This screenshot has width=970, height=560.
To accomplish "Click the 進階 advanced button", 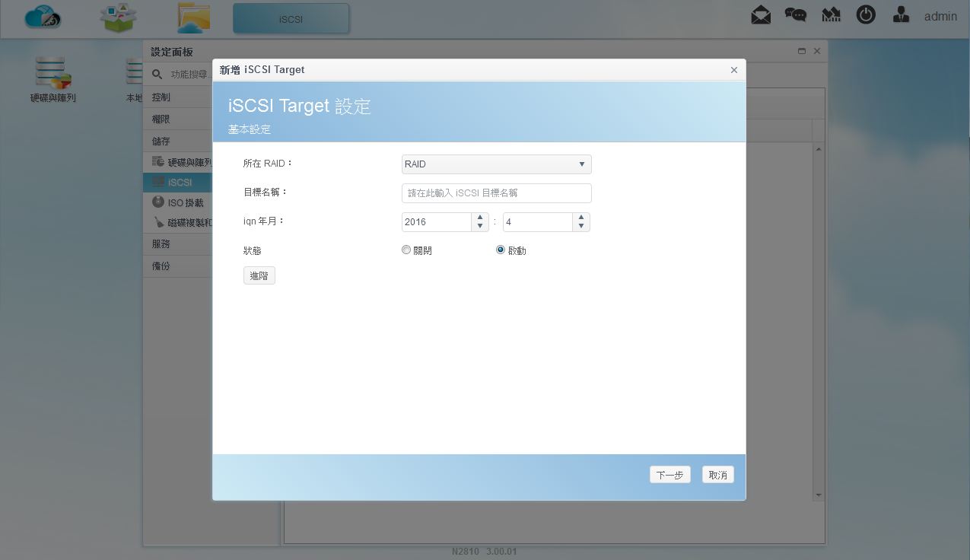I will pyautogui.click(x=259, y=275).
